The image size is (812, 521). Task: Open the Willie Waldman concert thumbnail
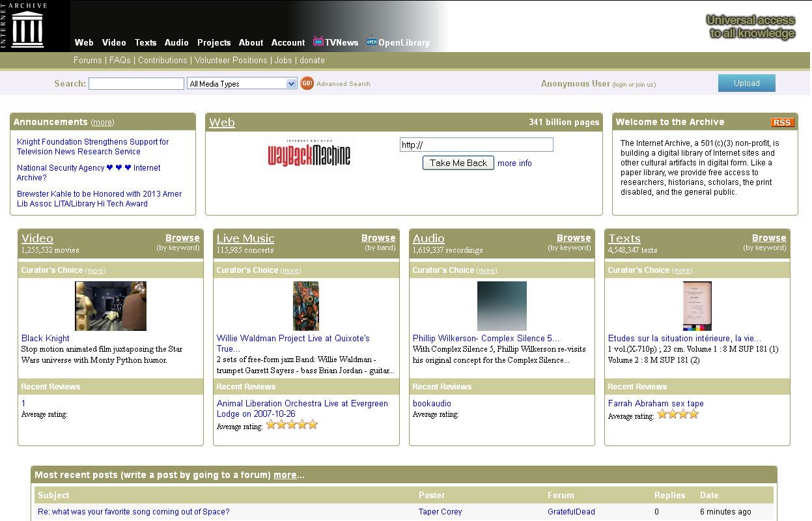[306, 306]
